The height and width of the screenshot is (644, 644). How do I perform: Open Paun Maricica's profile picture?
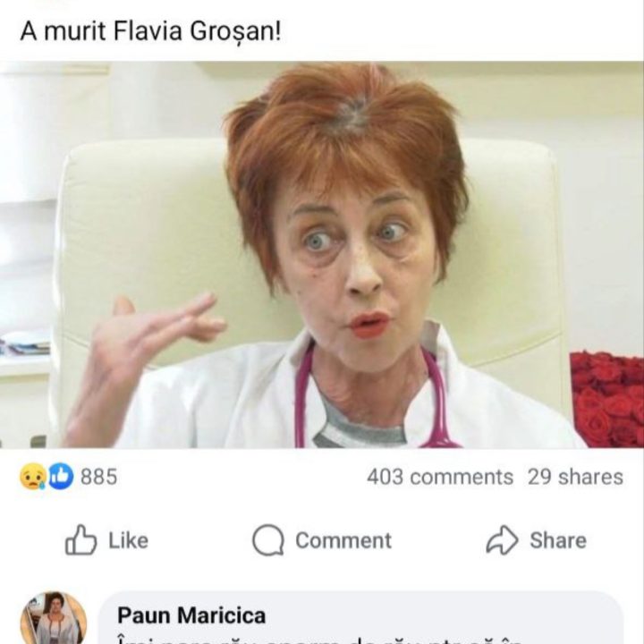(x=54, y=621)
